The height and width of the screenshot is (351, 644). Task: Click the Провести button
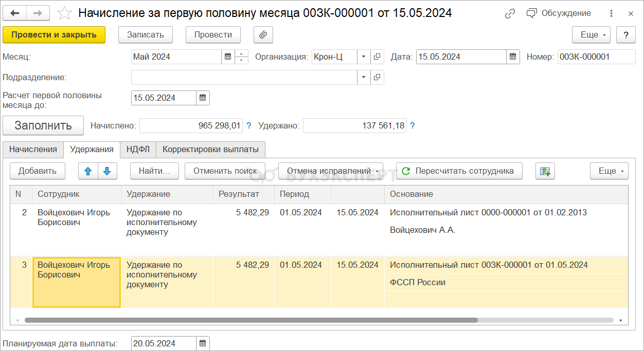click(213, 35)
